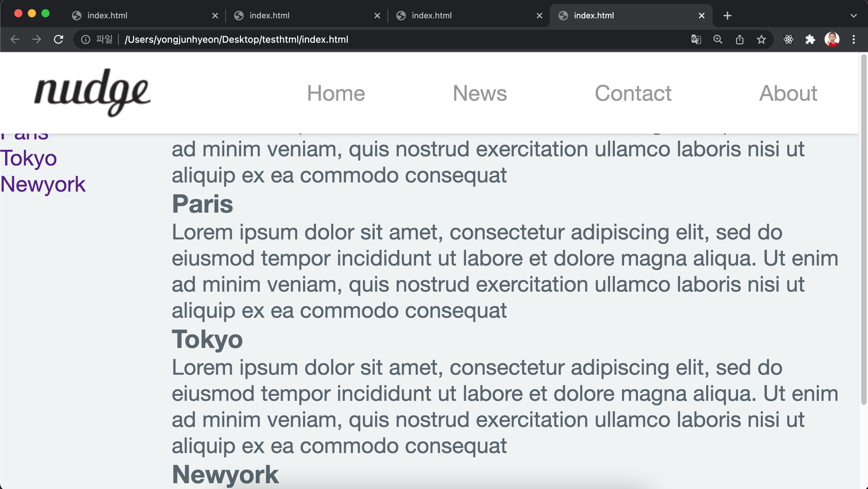Go to the News navigation item
This screenshot has height=489, width=868.
pos(480,93)
